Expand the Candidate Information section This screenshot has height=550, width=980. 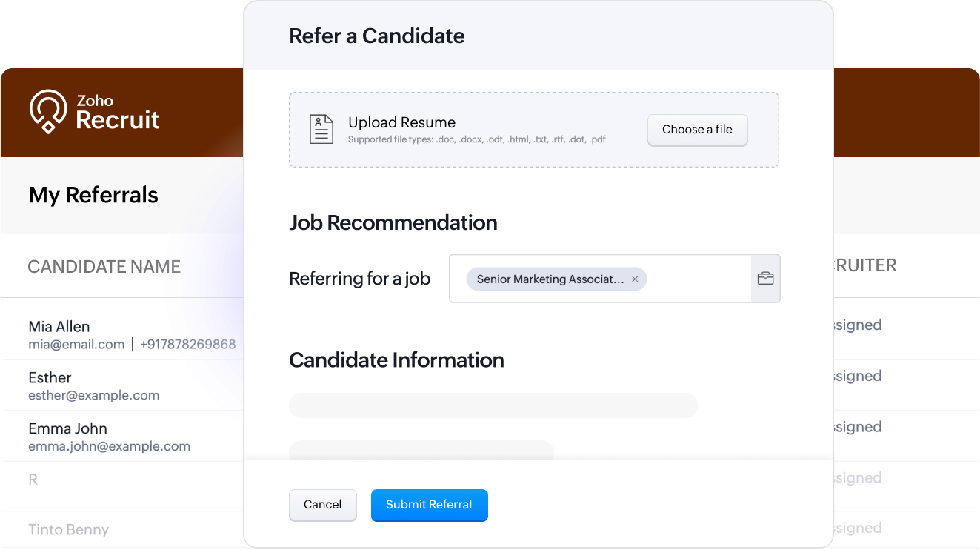point(396,360)
